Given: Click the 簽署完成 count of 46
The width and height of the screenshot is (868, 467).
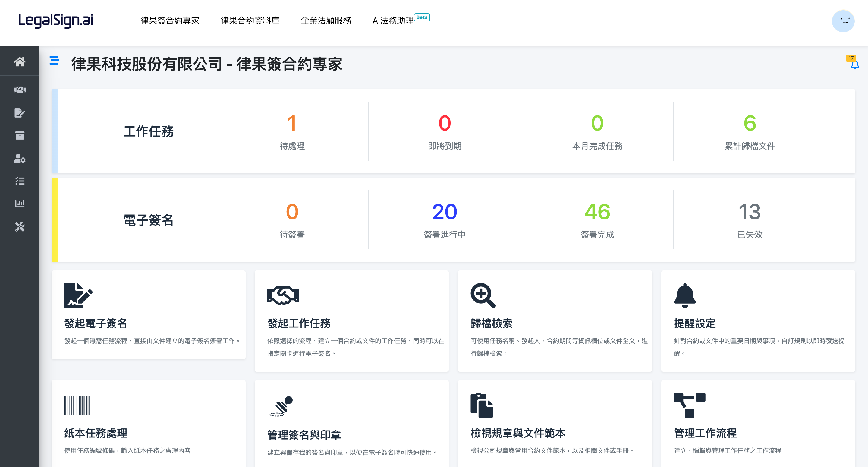Looking at the screenshot, I should click(597, 212).
